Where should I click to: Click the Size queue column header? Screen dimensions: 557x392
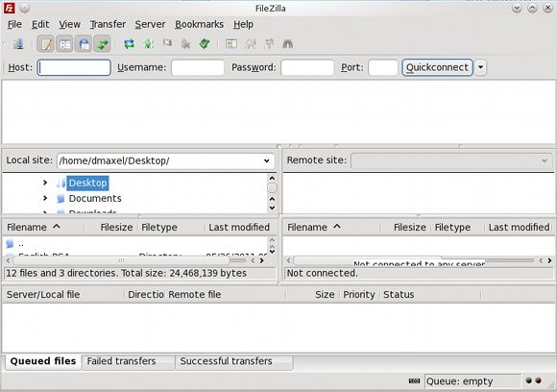click(x=314, y=295)
